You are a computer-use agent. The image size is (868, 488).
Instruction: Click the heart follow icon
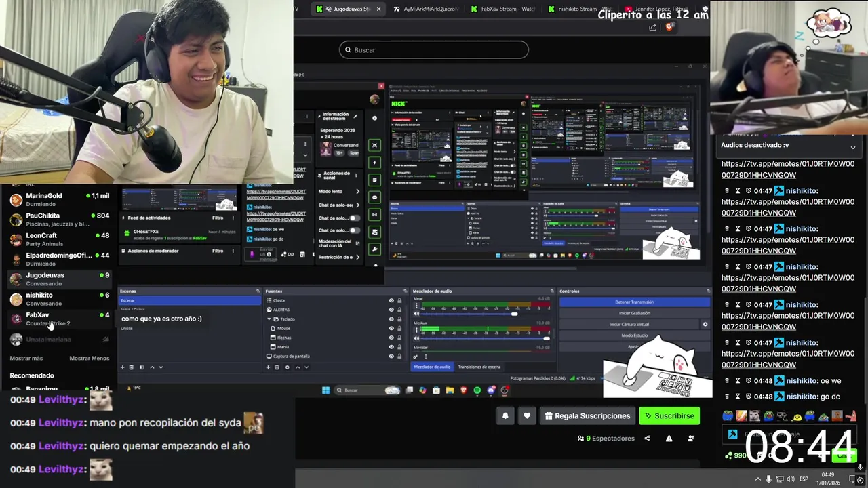527,416
